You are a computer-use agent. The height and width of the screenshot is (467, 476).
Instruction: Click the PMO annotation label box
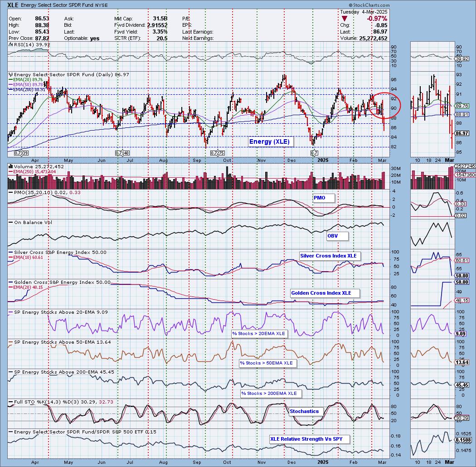coord(323,198)
